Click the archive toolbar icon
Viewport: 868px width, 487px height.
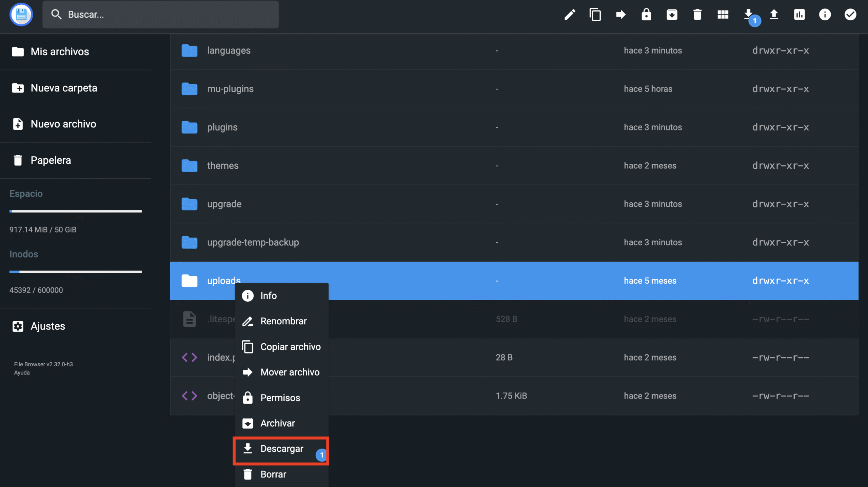[x=672, y=15]
